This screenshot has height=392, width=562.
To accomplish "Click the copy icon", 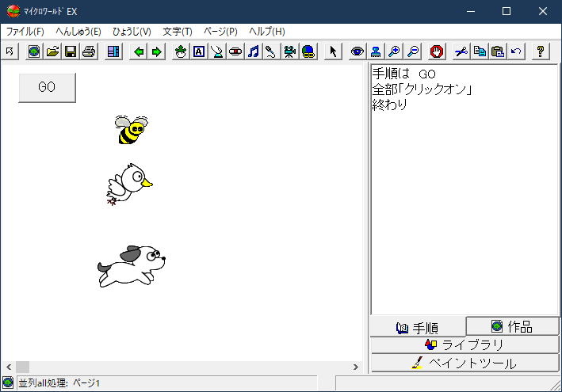I will (x=480, y=51).
